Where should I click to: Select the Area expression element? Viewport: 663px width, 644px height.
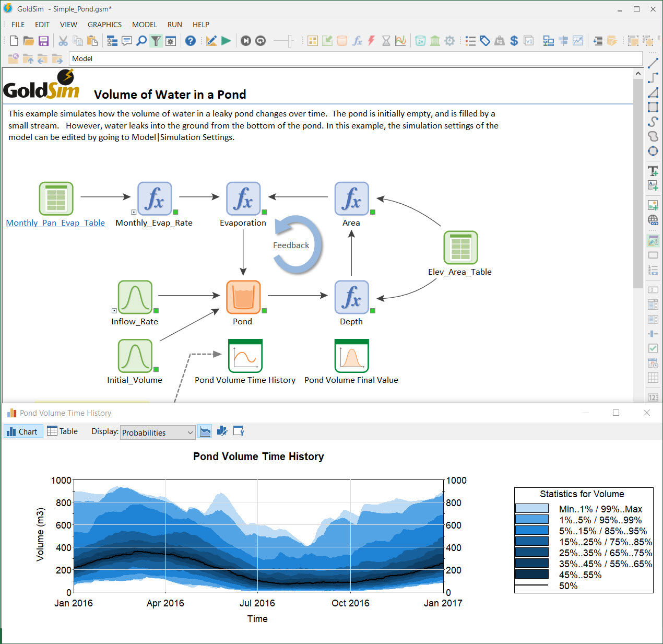coord(352,198)
